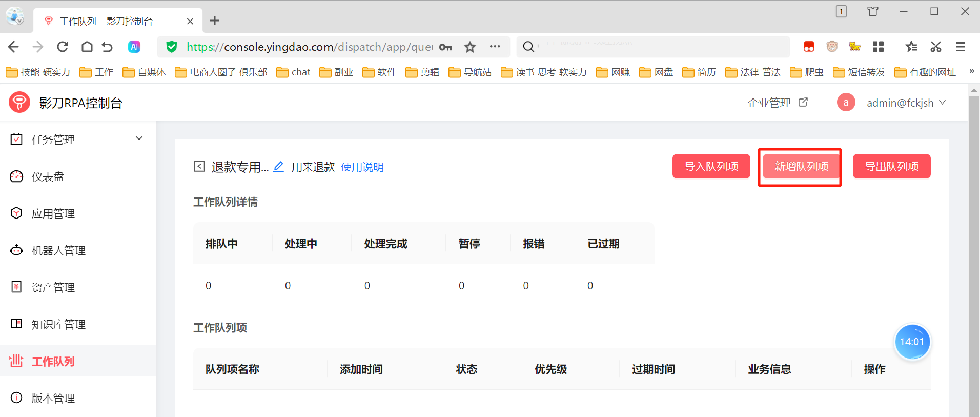Open the red extension icon

point(809,47)
